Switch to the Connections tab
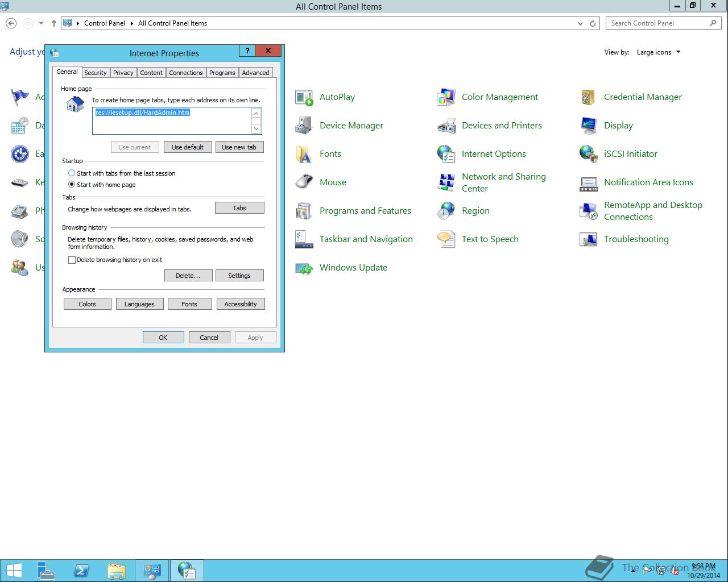Viewport: 728px width, 582px height. 186,73
